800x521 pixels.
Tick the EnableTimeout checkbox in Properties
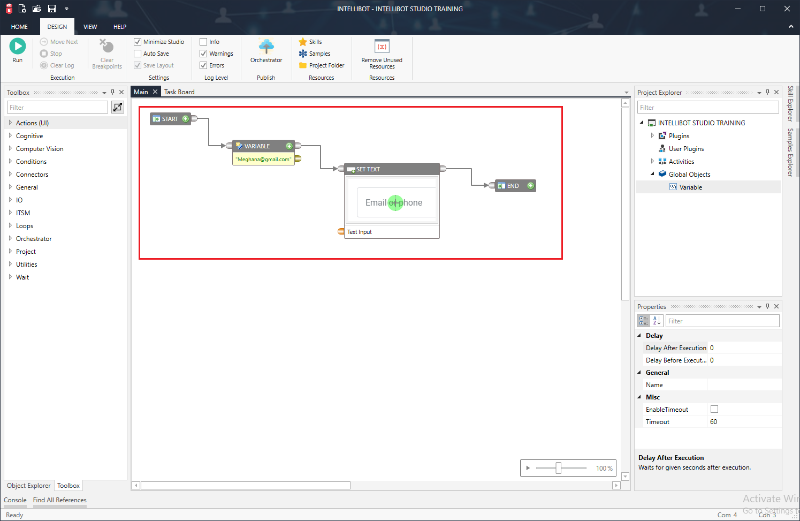(x=714, y=409)
